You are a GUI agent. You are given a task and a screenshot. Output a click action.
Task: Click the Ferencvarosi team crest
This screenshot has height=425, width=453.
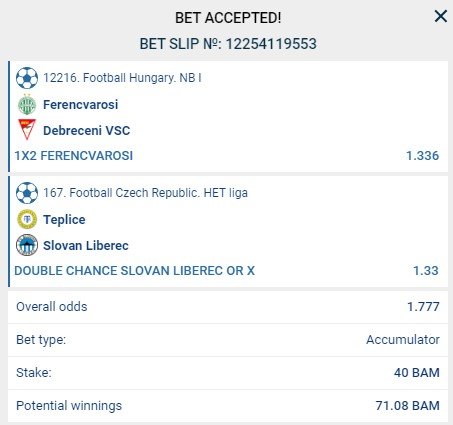tap(27, 105)
